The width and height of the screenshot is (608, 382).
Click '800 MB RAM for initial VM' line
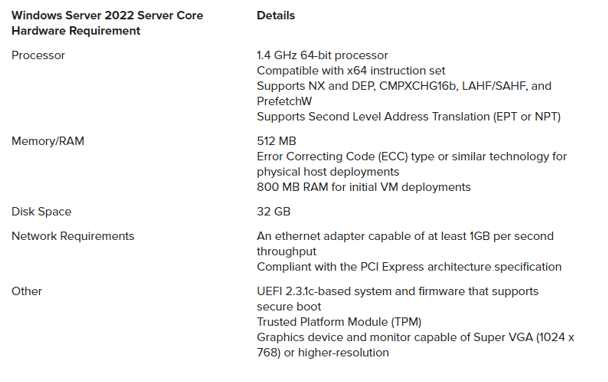point(364,187)
